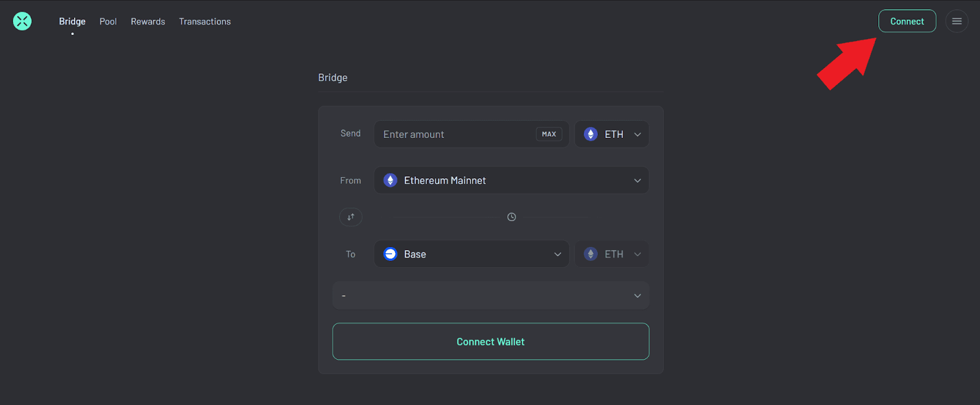Click the ETH icon in the destination token selector
980x405 pixels.
[x=590, y=254]
